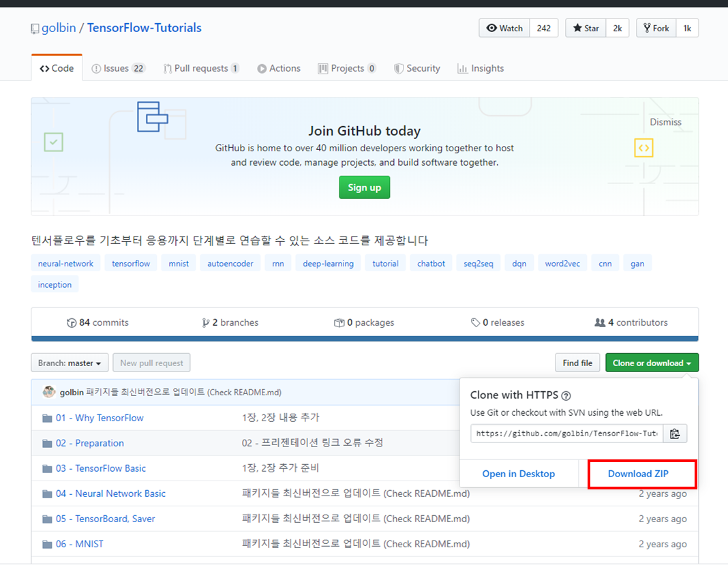Image resolution: width=728 pixels, height=578 pixels.
Task: Open golbin owner profile link
Action: 59,28
